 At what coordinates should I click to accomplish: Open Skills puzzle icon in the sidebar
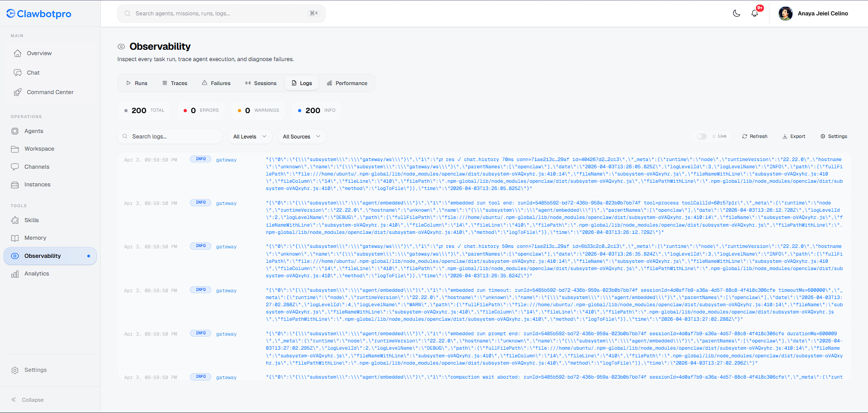[15, 220]
